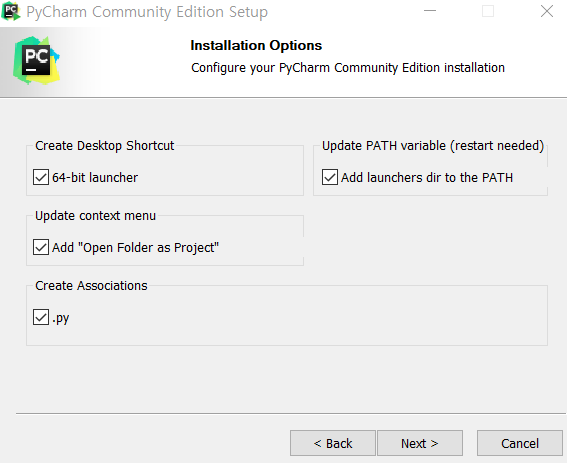Uncheck the 64-bit launcher desktop shortcut option
The image size is (567, 463).
tap(41, 177)
